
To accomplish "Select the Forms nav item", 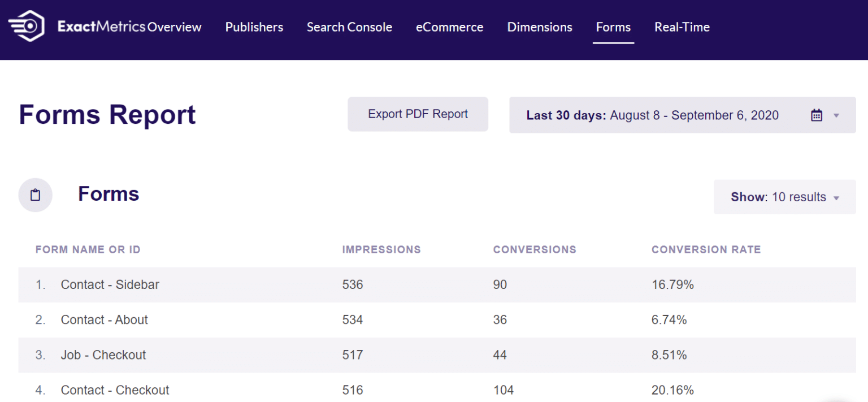I will (x=613, y=27).
